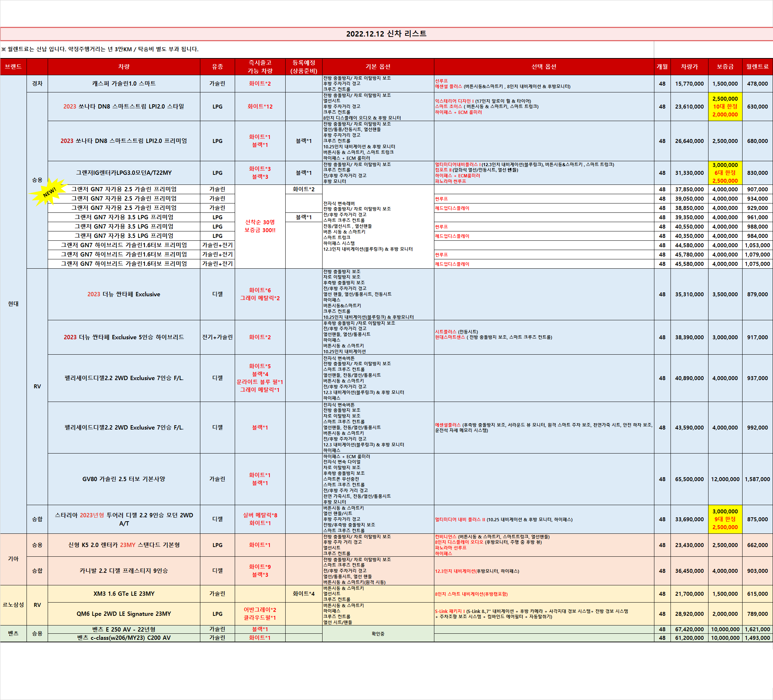
Task: Click the vehicle price 67,420,000
Action: point(690,629)
